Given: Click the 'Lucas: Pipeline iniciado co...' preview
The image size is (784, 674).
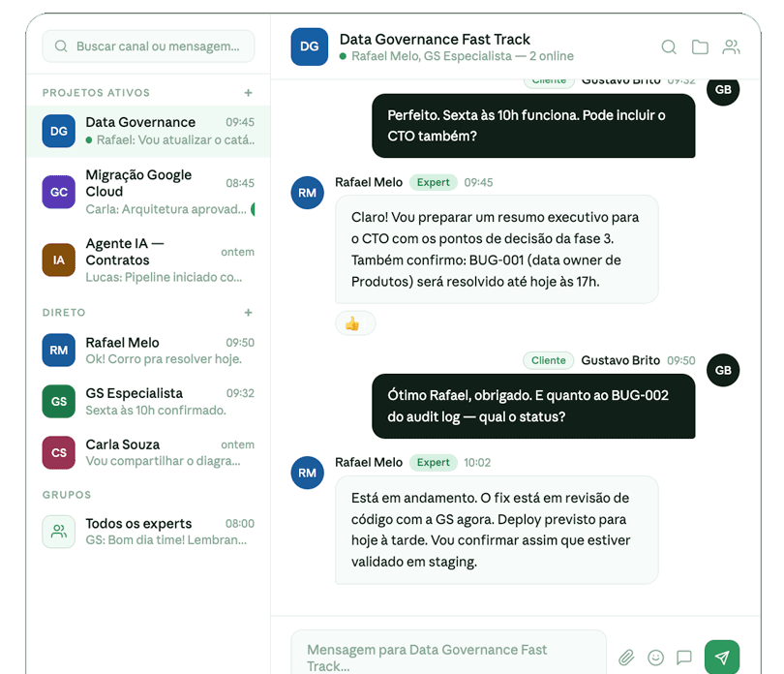Looking at the screenshot, I should click(164, 277).
